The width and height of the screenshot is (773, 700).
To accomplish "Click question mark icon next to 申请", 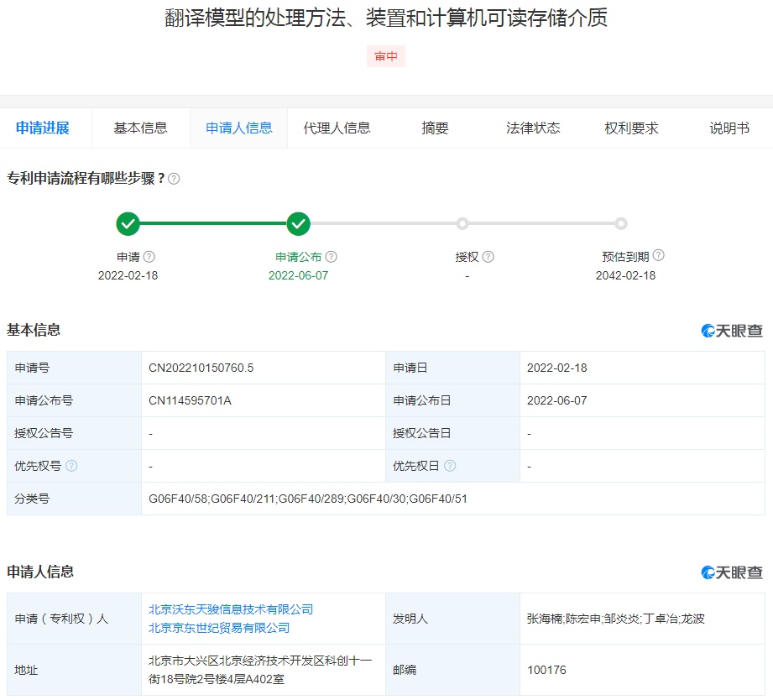I will pyautogui.click(x=149, y=257).
